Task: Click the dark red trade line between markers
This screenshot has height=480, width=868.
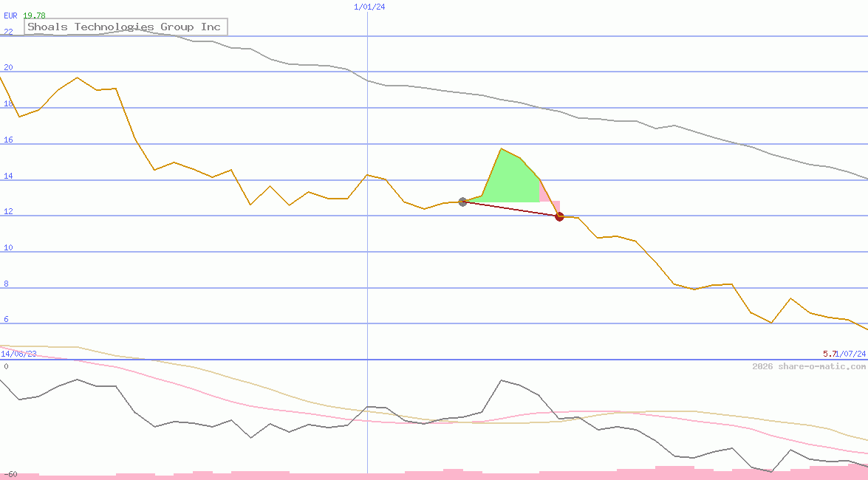Action: [511, 209]
